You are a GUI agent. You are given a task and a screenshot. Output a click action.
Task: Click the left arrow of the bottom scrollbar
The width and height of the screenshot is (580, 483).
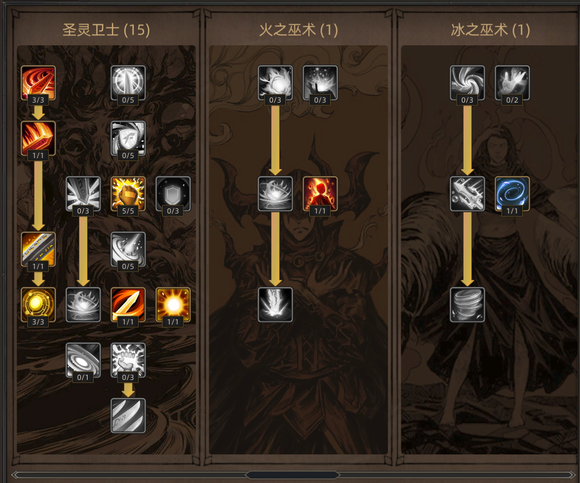16,475
